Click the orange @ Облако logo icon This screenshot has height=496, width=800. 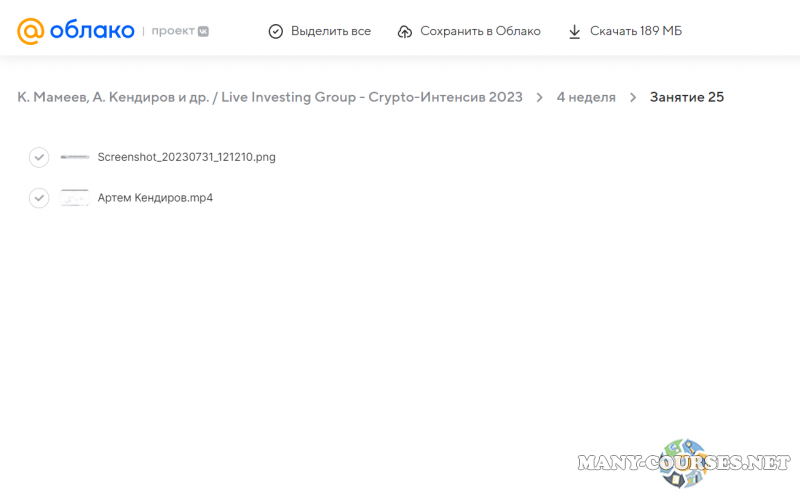click(31, 31)
